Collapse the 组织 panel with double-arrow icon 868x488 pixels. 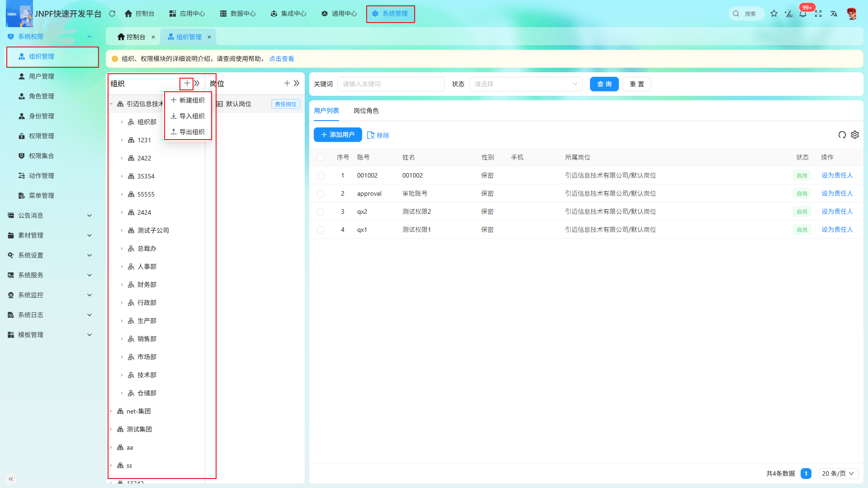197,83
